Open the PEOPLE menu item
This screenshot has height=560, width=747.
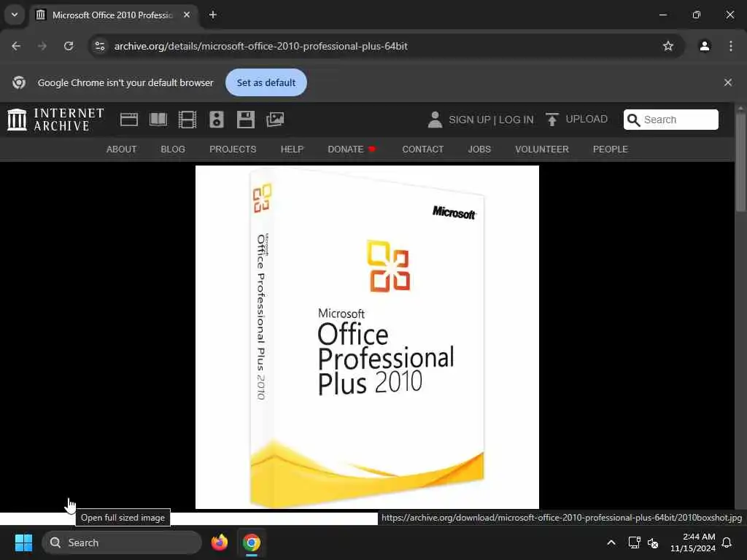pyautogui.click(x=611, y=149)
